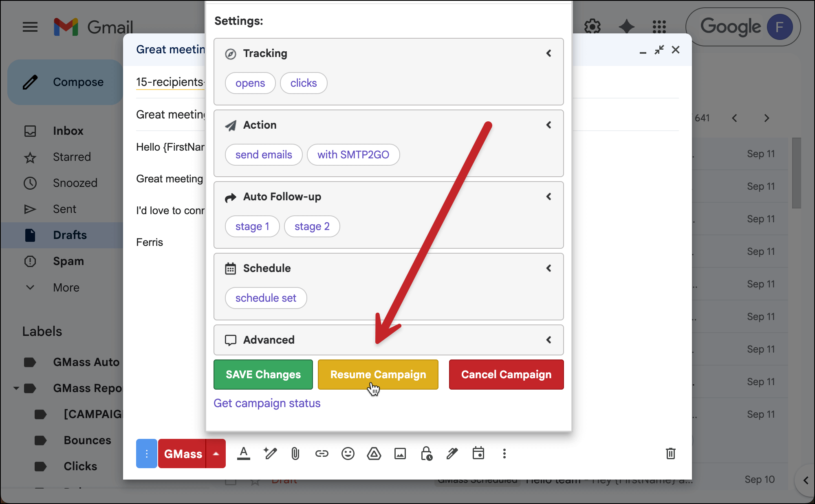Go to the Sent folder
The width and height of the screenshot is (815, 504).
coord(64,209)
